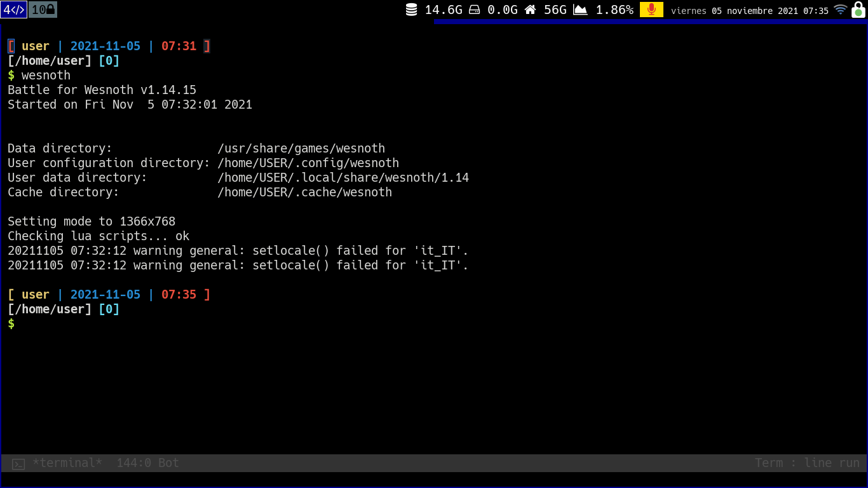
Task: Click the green lock icon
Action: [858, 10]
